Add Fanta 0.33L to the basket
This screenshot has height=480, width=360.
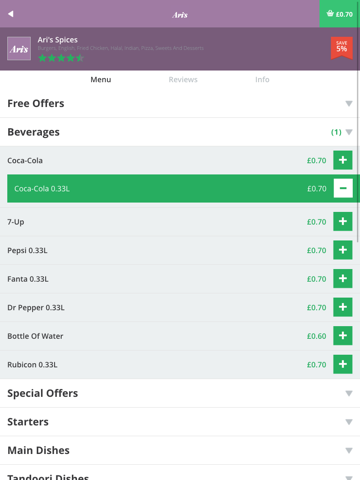click(343, 279)
